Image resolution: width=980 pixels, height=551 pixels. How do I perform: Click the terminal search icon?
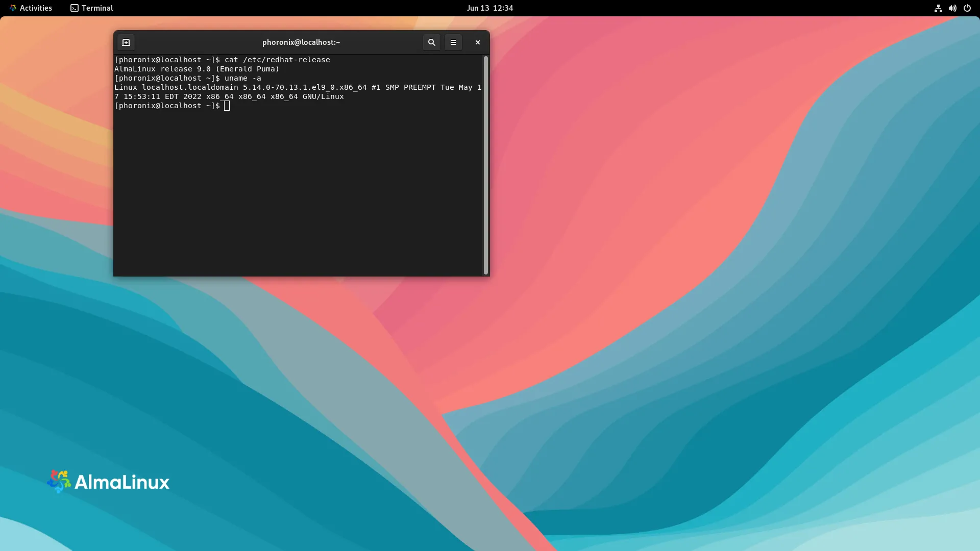(x=431, y=42)
